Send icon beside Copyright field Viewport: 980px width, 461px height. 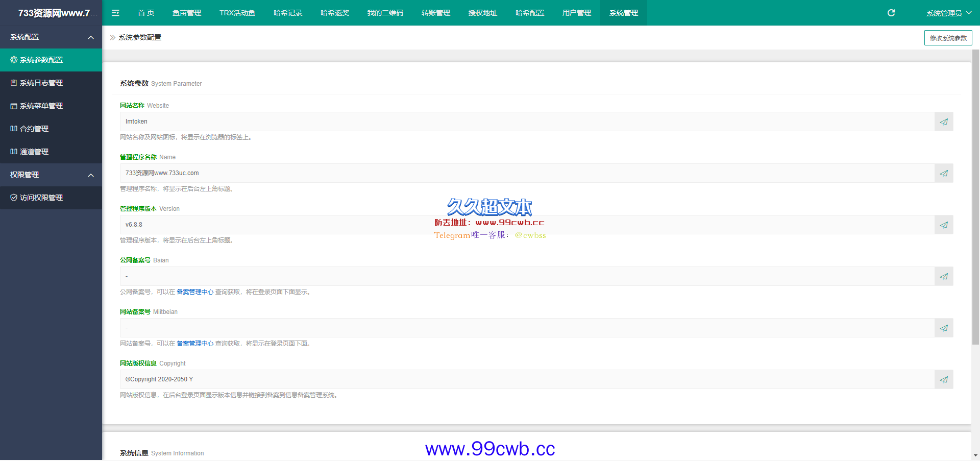[x=944, y=379]
